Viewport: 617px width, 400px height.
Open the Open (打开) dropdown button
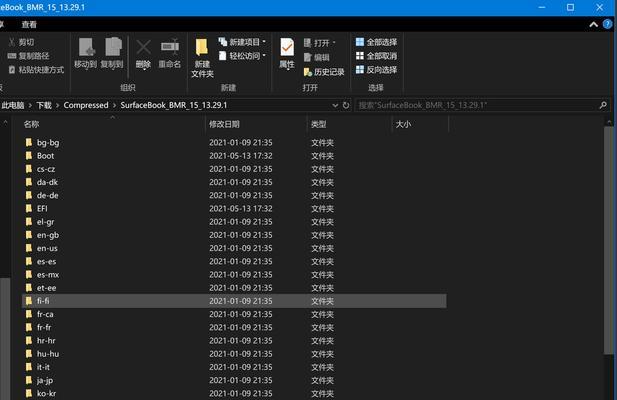click(x=320, y=42)
